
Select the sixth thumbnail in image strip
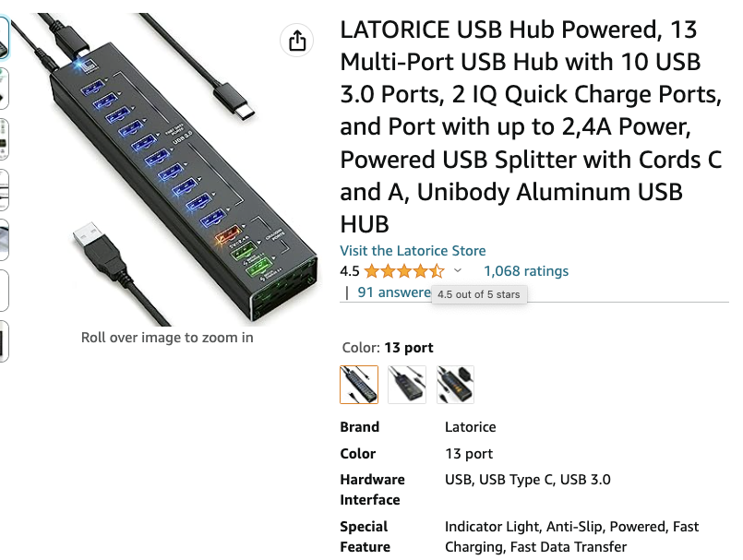click(x=4, y=290)
